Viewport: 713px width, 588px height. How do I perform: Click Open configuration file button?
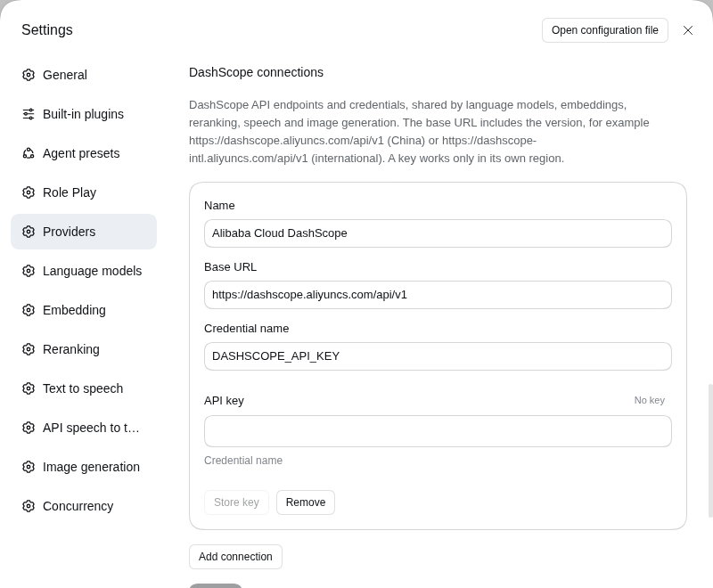pos(605,30)
